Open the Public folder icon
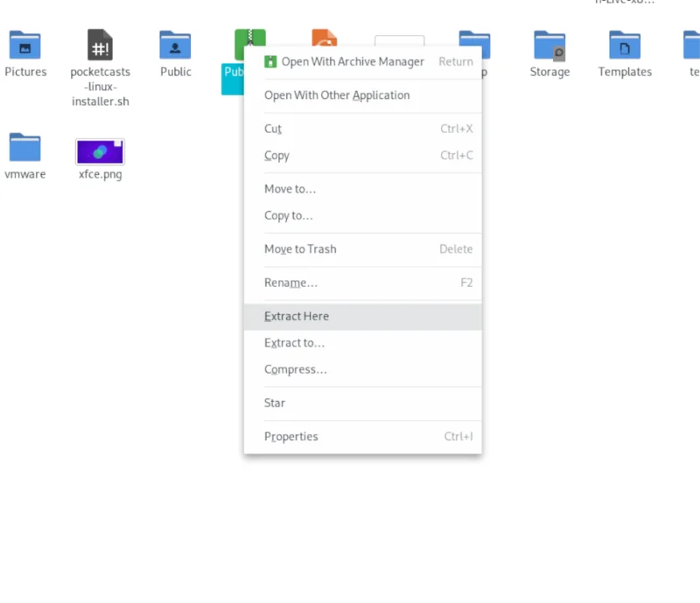The width and height of the screenshot is (700, 603). click(176, 45)
